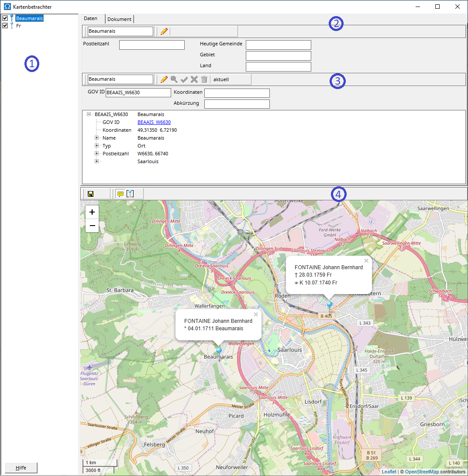Close the popup for birth in Beaumarais
This screenshot has width=468, height=476.
coord(256,314)
